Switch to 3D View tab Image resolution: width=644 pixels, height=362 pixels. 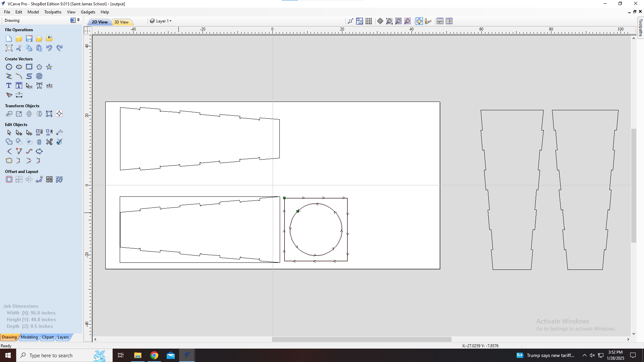pos(121,22)
